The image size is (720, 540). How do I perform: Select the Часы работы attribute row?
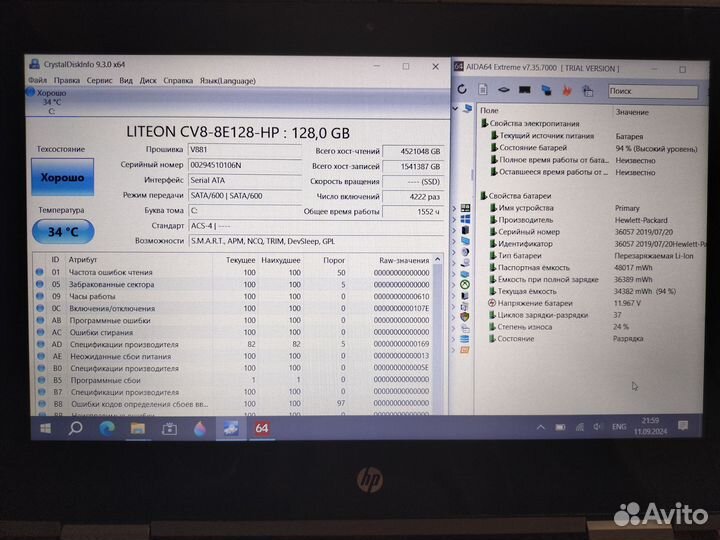point(234,296)
